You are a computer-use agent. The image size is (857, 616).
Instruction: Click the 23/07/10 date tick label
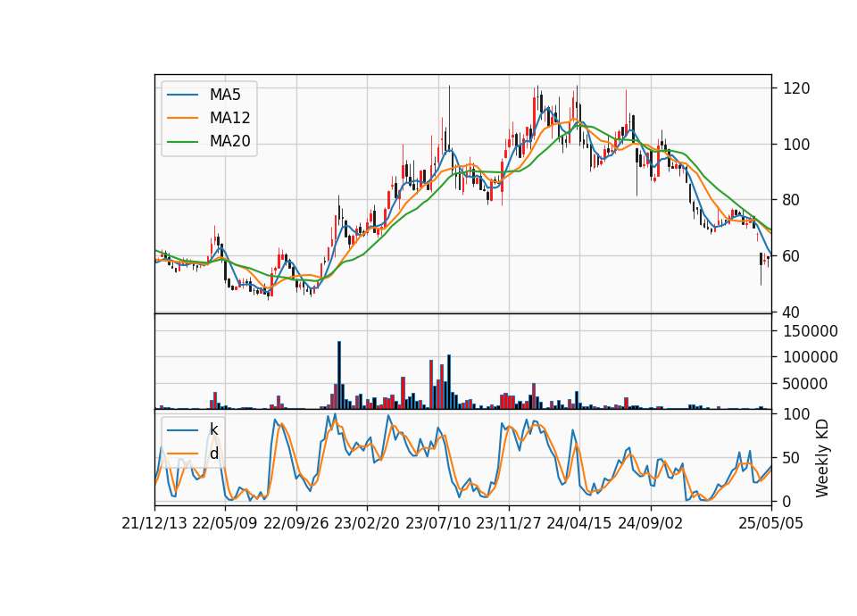[437, 523]
